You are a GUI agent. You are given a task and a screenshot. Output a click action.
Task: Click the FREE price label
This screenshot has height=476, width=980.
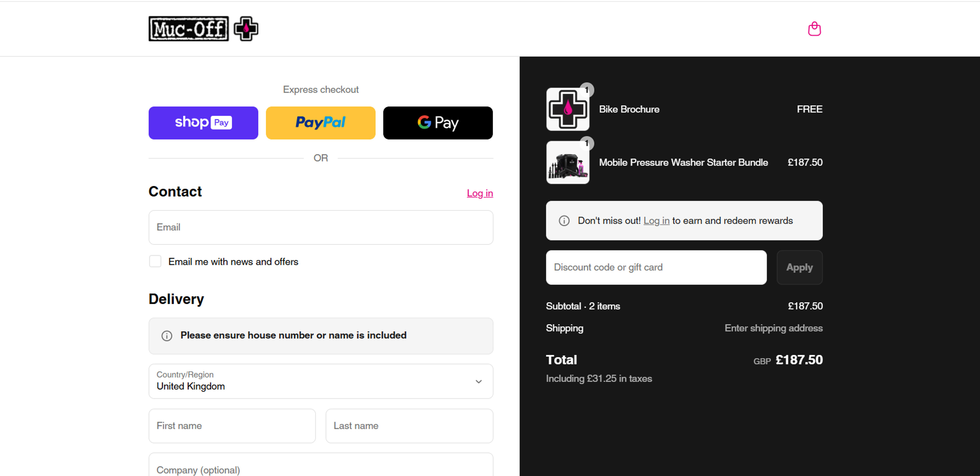pyautogui.click(x=809, y=109)
